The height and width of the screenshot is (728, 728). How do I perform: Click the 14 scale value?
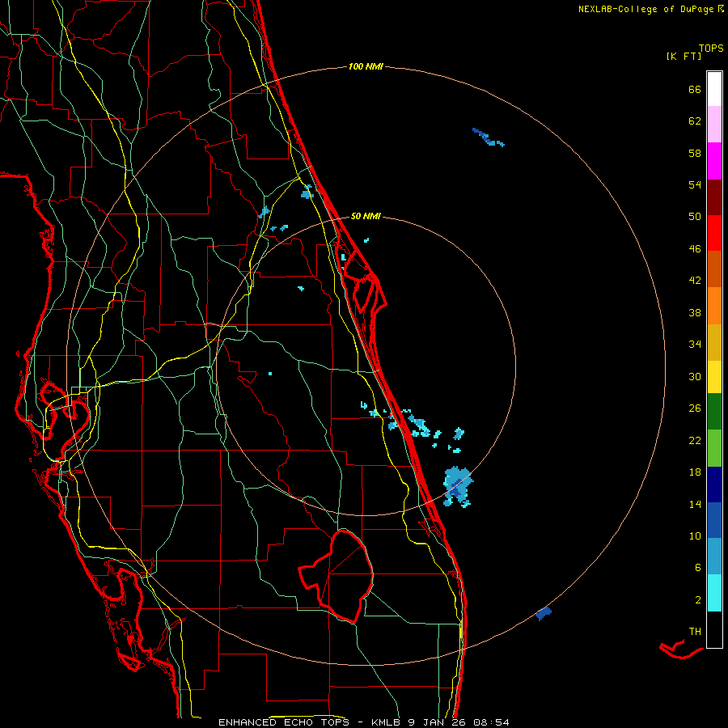695,504
